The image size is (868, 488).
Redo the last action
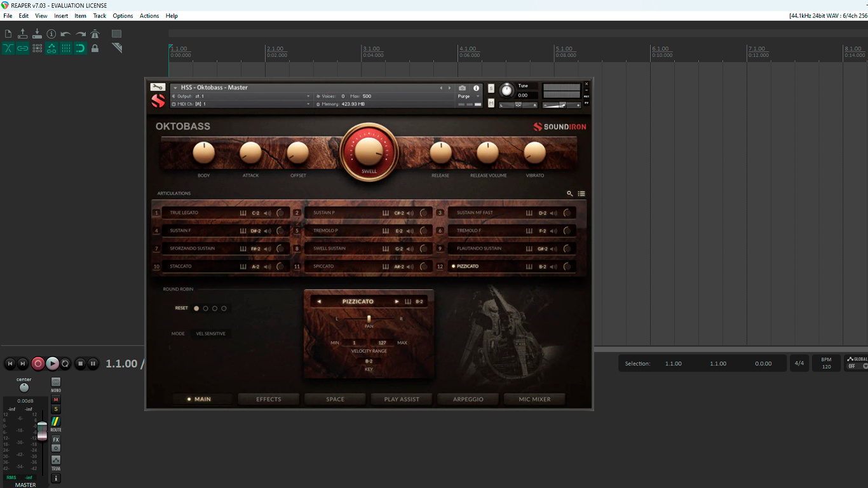pyautogui.click(x=81, y=34)
